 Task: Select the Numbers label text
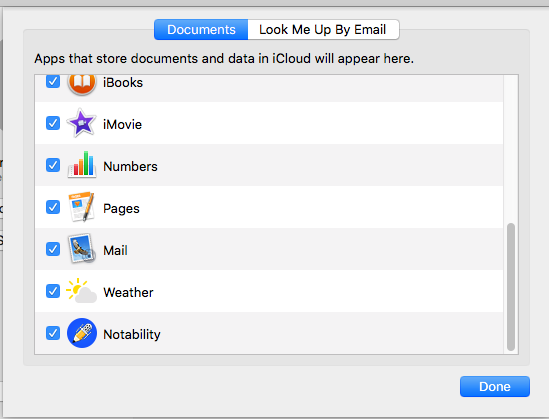coord(130,166)
